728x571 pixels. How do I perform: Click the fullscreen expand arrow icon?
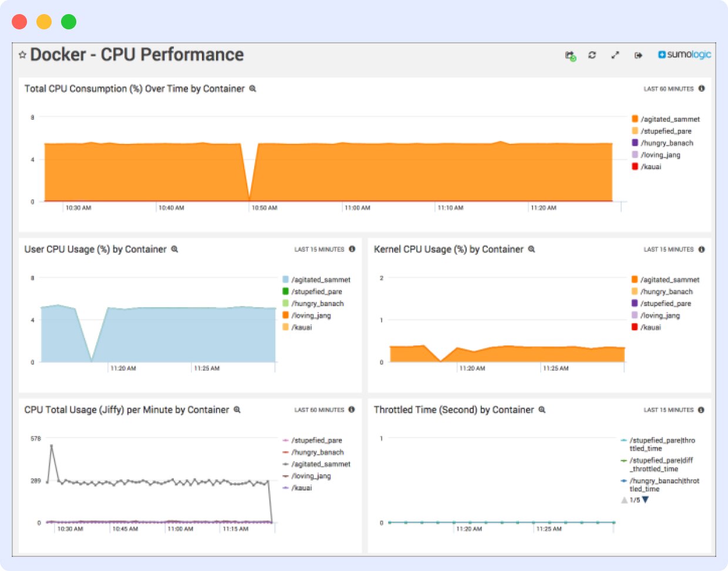[x=616, y=55]
